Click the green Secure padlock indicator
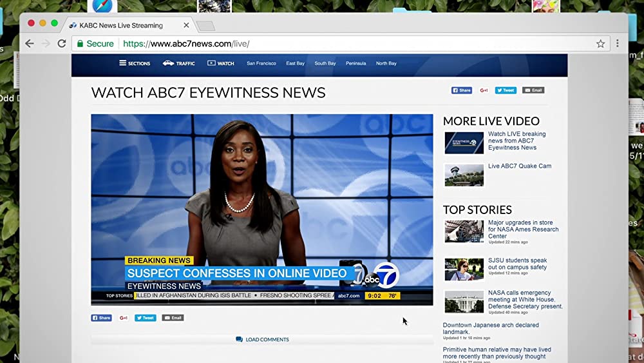This screenshot has width=644, height=363. click(95, 44)
